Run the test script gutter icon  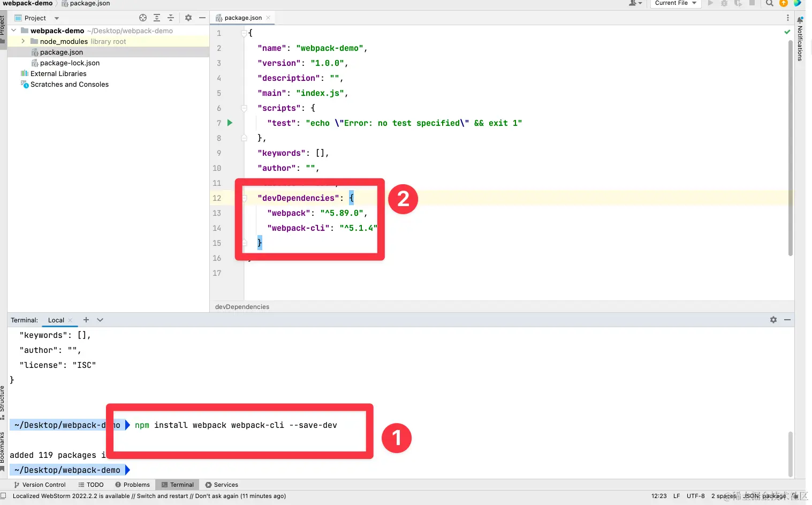(230, 123)
